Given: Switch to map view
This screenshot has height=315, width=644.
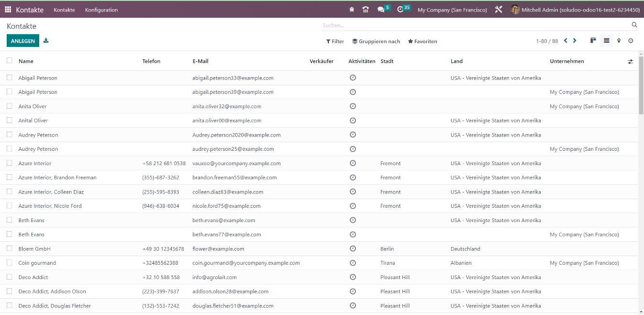Looking at the screenshot, I should point(619,41).
